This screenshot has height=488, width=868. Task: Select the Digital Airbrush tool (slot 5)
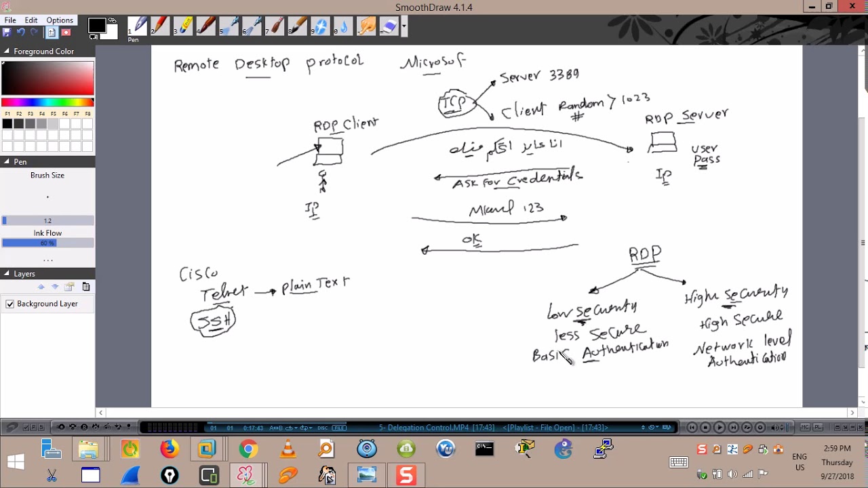230,26
